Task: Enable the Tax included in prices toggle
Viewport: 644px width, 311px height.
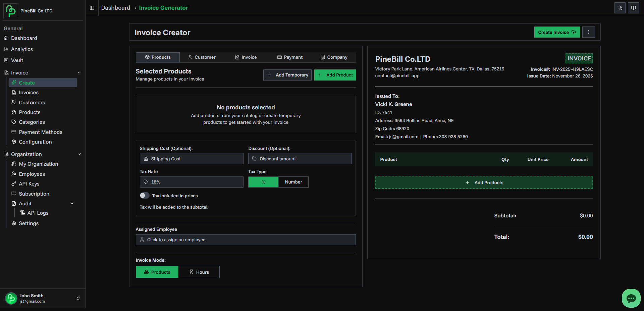Action: [145, 195]
